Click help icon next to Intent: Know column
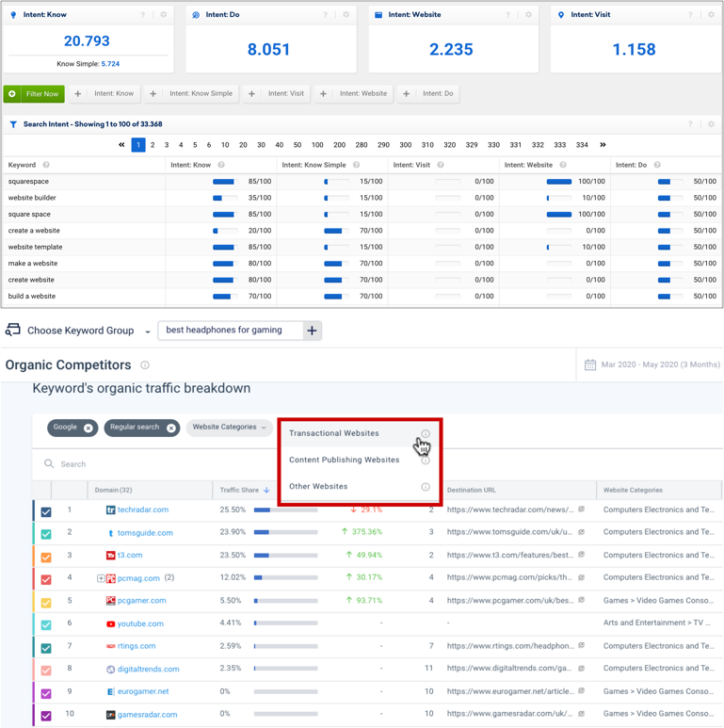Screen dimensions: 724x728 [x=221, y=165]
